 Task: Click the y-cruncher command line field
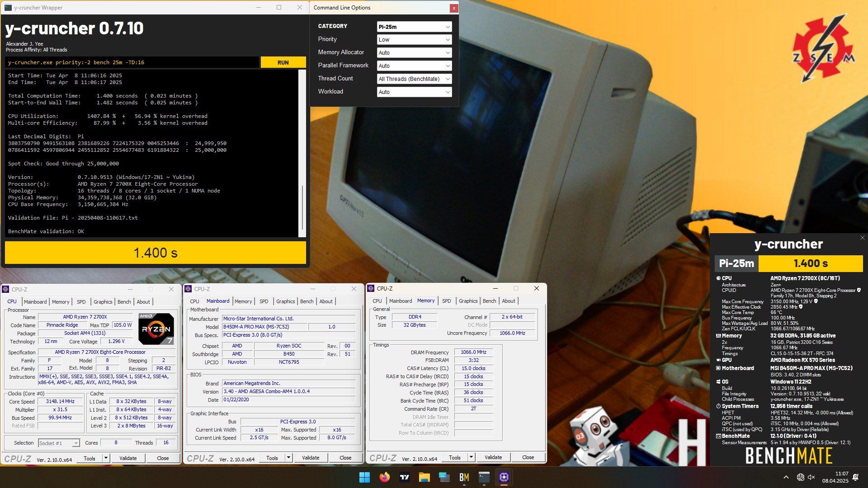[132, 62]
